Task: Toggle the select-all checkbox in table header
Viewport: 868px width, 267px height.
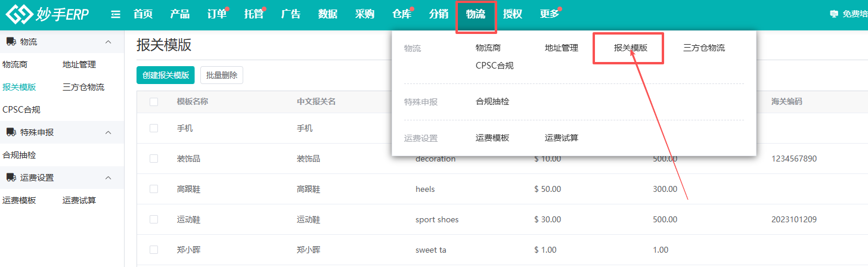Action: (x=154, y=102)
